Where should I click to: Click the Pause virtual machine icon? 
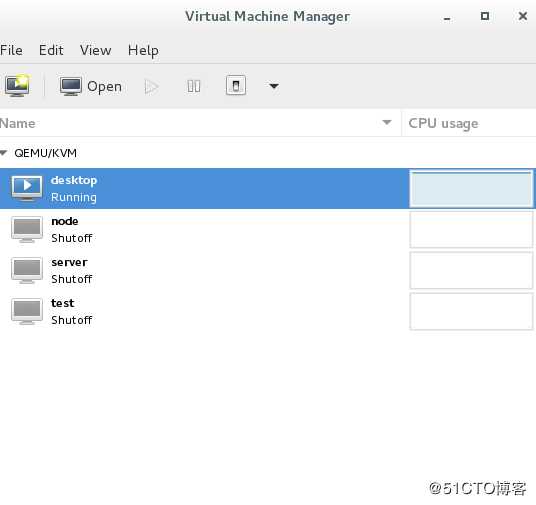[x=194, y=86]
